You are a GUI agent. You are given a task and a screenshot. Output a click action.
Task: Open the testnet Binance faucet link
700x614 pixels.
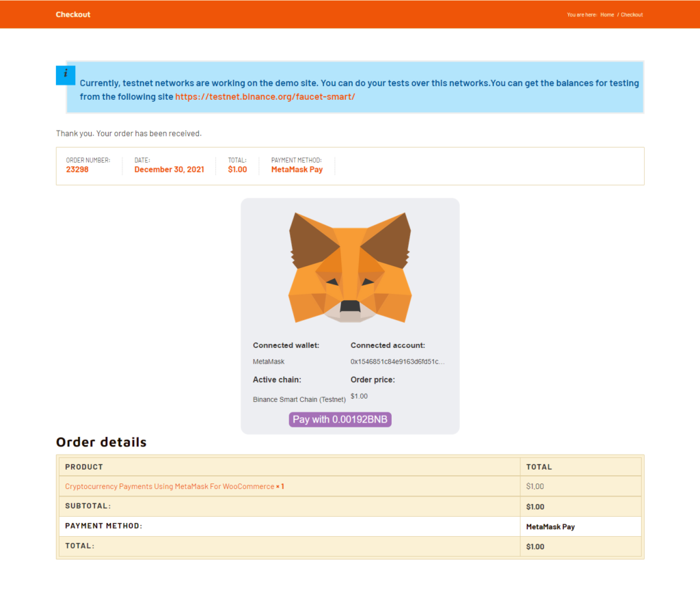coord(265,96)
